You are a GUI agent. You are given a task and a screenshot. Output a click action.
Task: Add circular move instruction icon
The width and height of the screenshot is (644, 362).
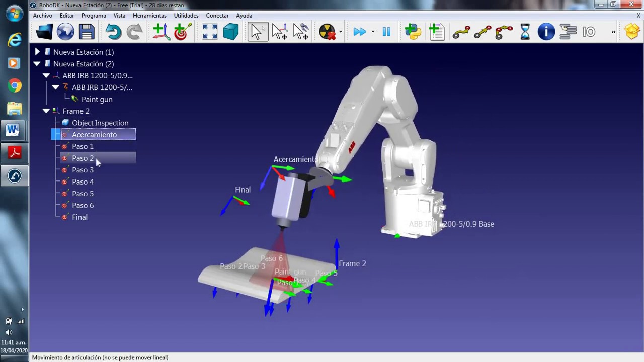coord(504,32)
